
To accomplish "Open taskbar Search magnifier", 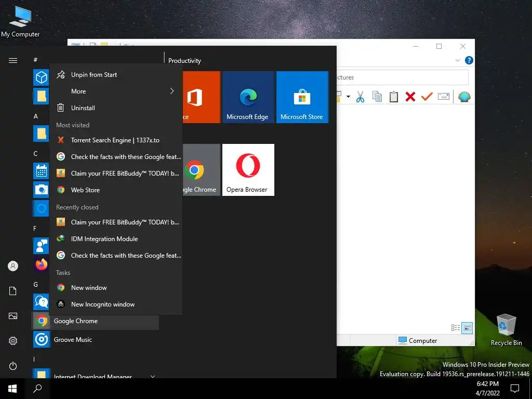I will (x=37, y=389).
